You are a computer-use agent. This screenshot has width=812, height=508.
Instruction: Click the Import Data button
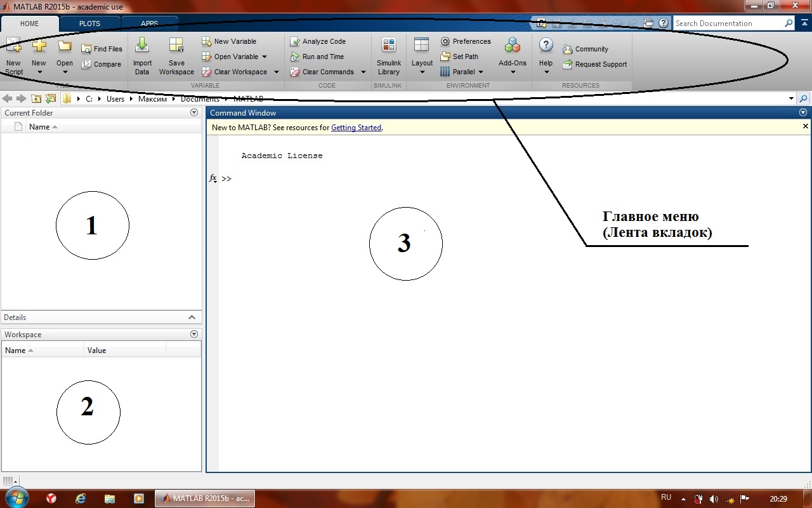(142, 56)
